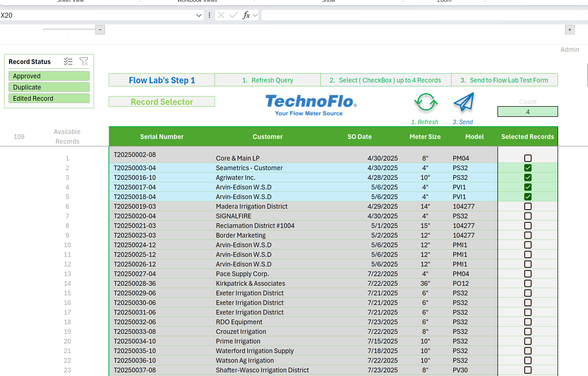This screenshot has height=376, width=588.
Task: Click serial number T20250002-08
Action: point(135,155)
